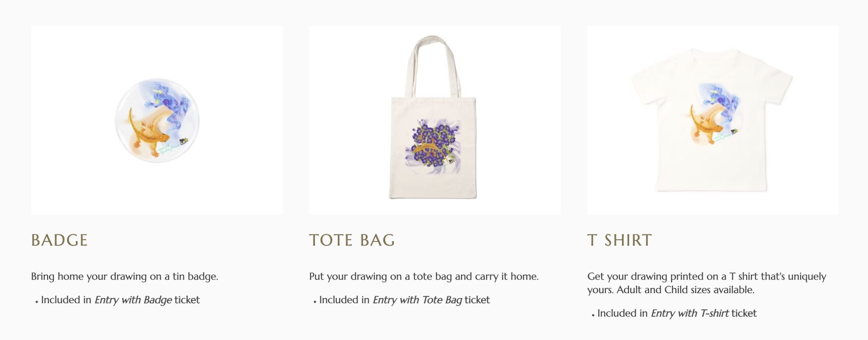Click the italic 'Entry with Badge' text
Viewport: 868px width, 340px height.
(133, 300)
